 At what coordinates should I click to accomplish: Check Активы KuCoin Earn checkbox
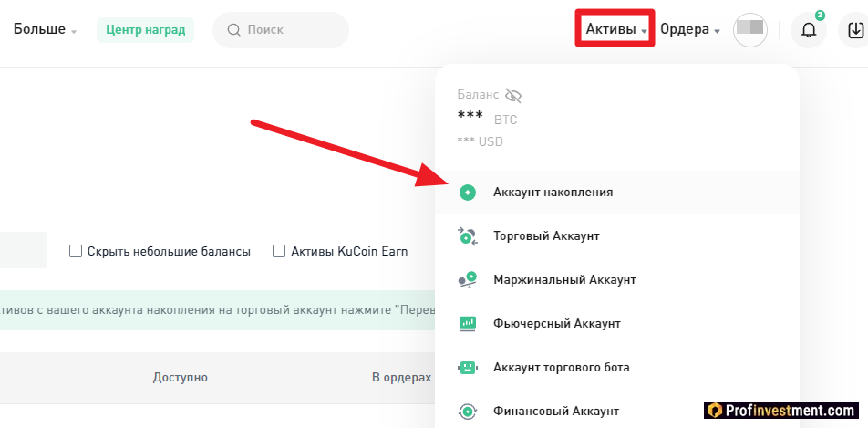(x=279, y=251)
